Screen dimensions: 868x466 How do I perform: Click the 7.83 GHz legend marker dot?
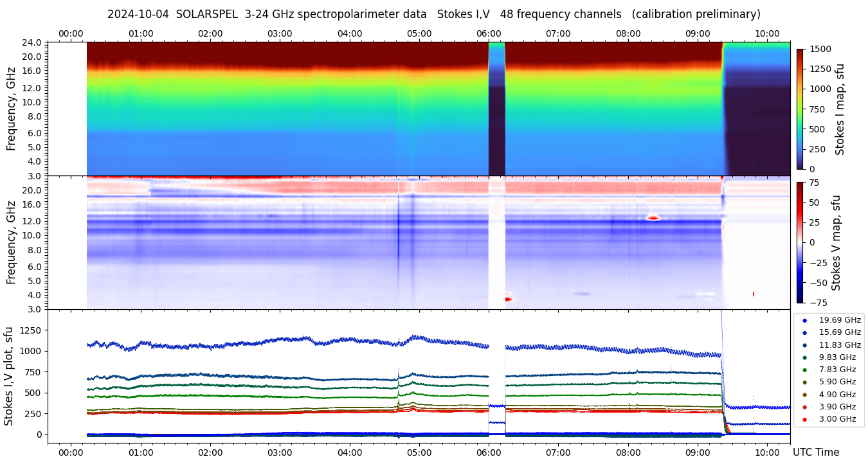pos(804,370)
